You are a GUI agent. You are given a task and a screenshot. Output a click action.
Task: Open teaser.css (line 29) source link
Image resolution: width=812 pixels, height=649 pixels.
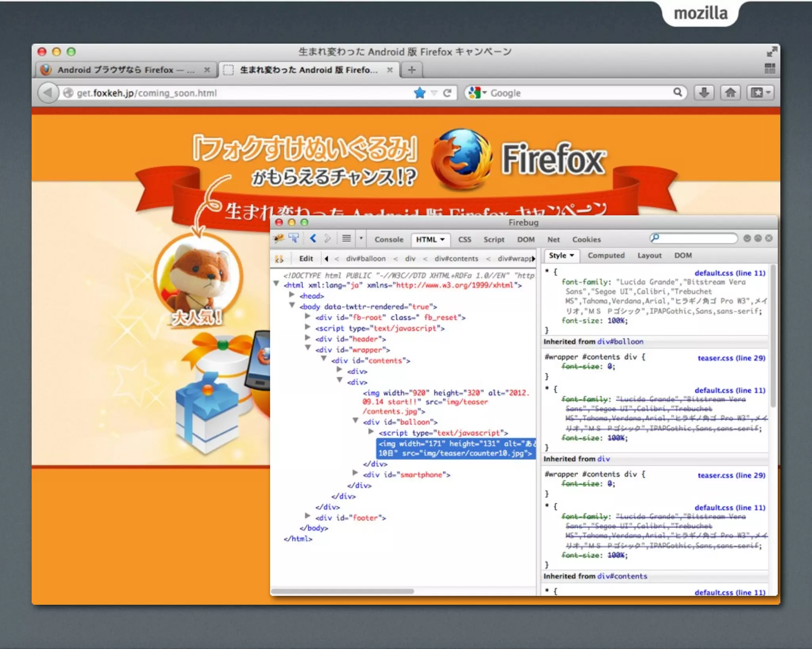[x=731, y=358]
